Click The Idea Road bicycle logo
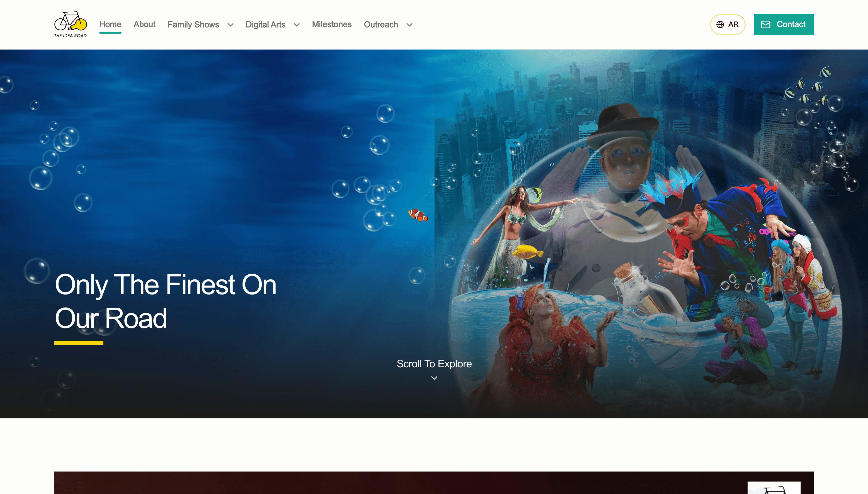 70,24
